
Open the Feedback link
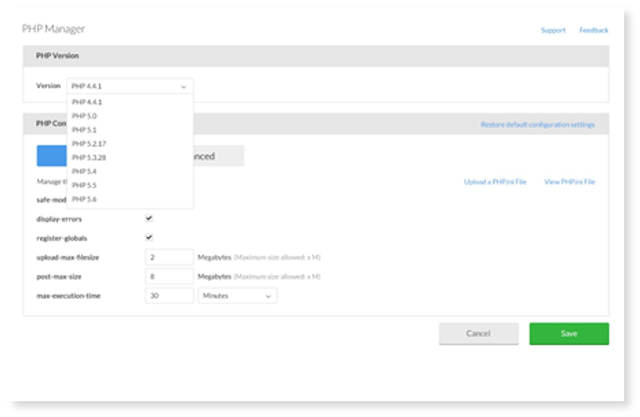click(x=593, y=30)
